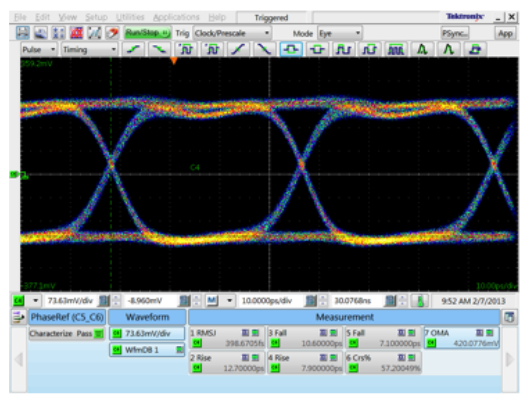The width and height of the screenshot is (529, 403).
Task: Open the Timing measurement type dropdown
Action: pyautogui.click(x=90, y=50)
